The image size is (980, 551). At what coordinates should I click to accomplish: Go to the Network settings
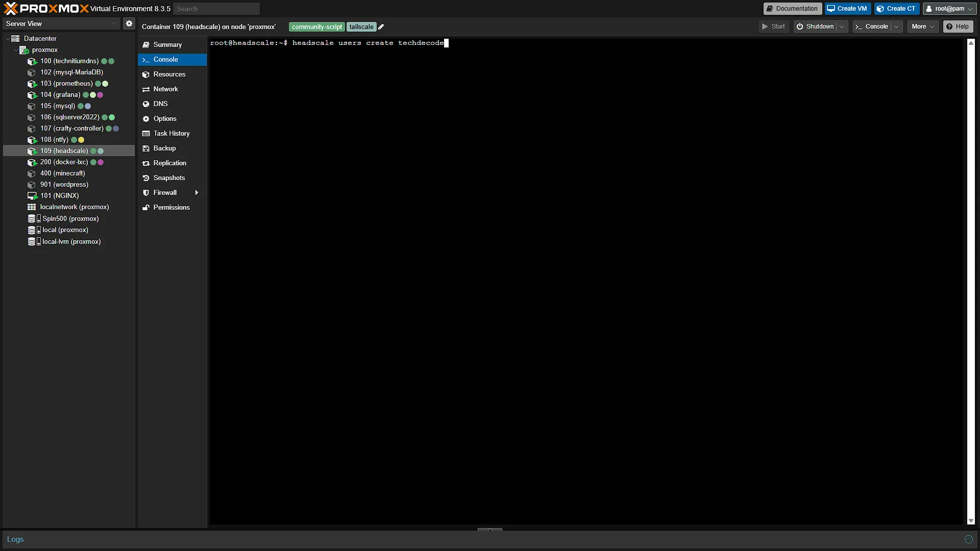[172, 89]
